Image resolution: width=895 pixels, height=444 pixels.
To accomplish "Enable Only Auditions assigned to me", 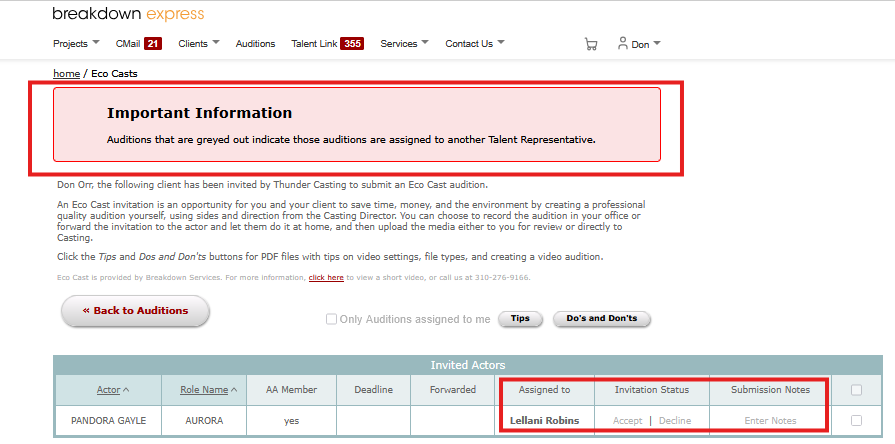I will 331,319.
